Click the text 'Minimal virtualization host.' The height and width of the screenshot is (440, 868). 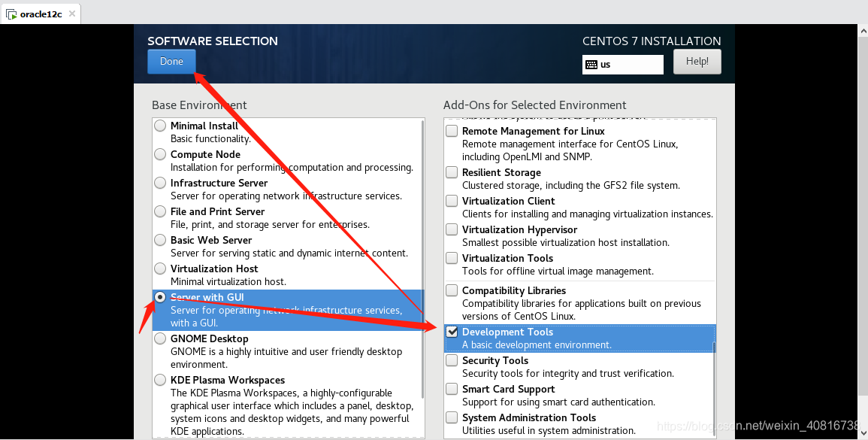(x=228, y=281)
